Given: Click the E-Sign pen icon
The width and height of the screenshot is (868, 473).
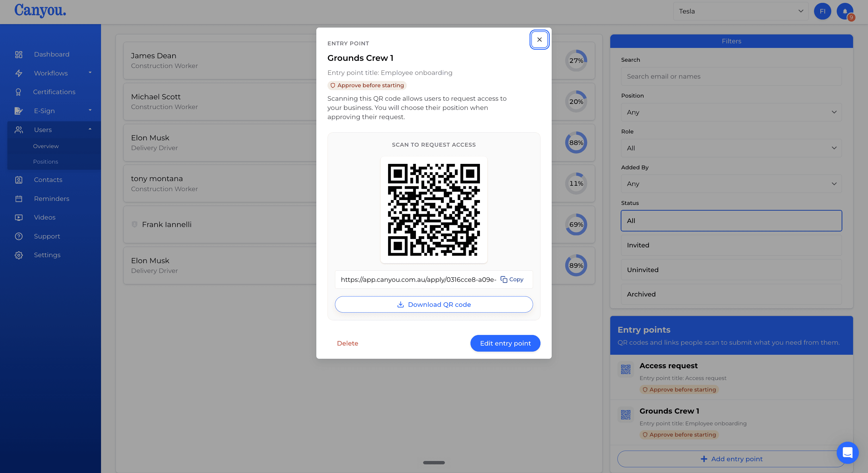Looking at the screenshot, I should pyautogui.click(x=19, y=111).
